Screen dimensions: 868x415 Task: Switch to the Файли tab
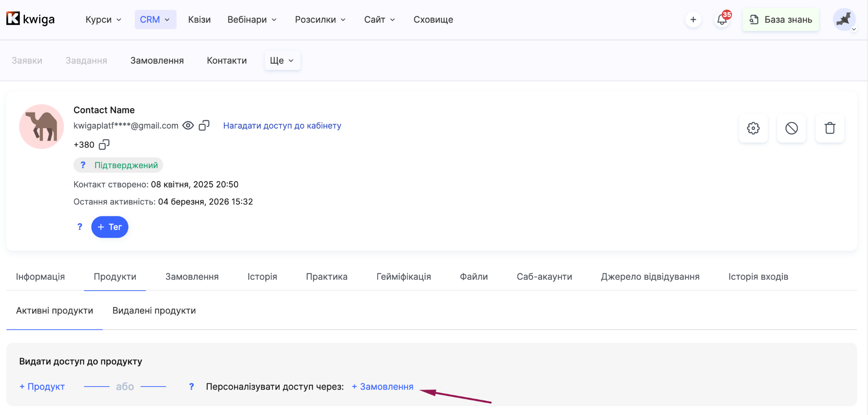[474, 277]
